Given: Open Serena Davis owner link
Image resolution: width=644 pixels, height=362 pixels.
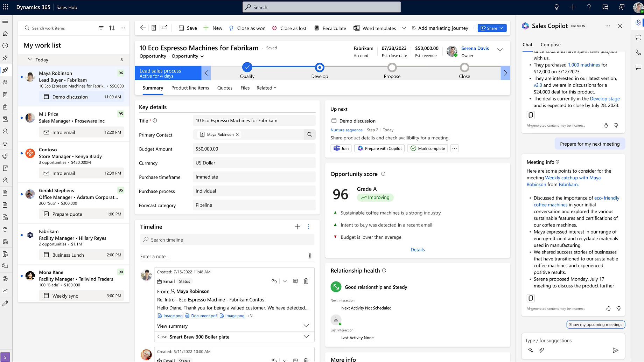Looking at the screenshot, I should pyautogui.click(x=475, y=48).
